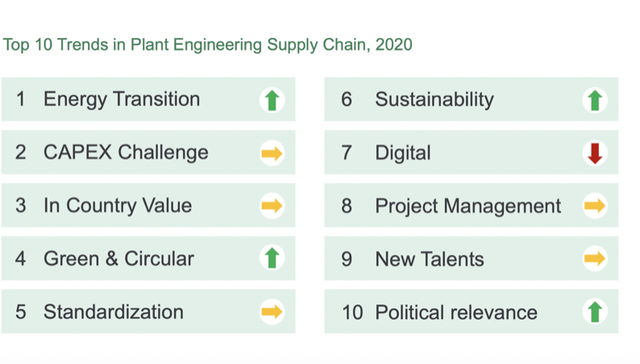This screenshot has height=364, width=640.
Task: Click the In Country Value text
Action: [x=118, y=205]
